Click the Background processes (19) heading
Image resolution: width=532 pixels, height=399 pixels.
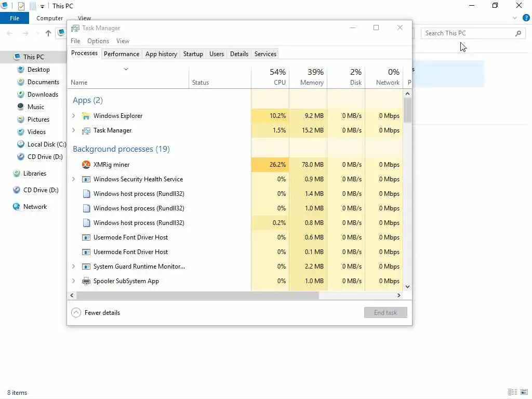121,149
